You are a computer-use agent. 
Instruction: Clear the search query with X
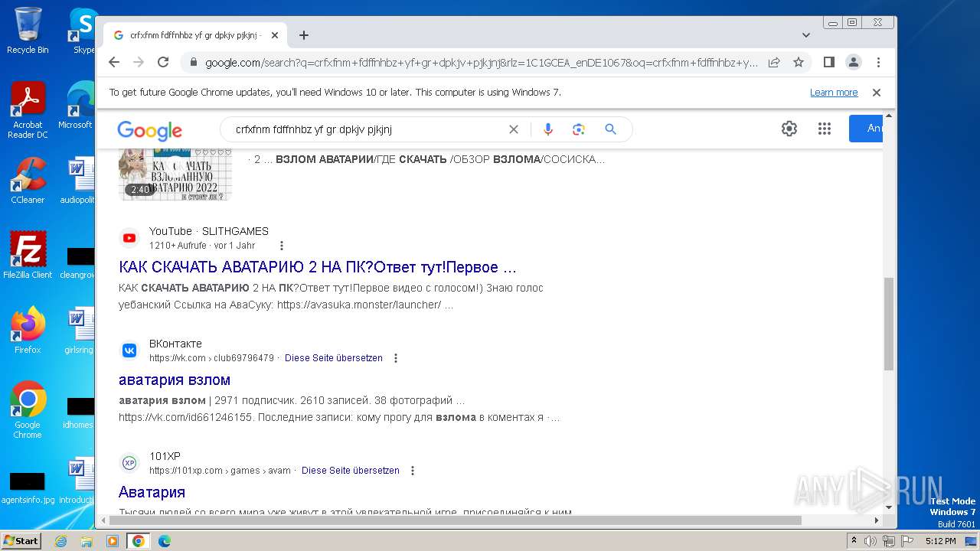[514, 129]
